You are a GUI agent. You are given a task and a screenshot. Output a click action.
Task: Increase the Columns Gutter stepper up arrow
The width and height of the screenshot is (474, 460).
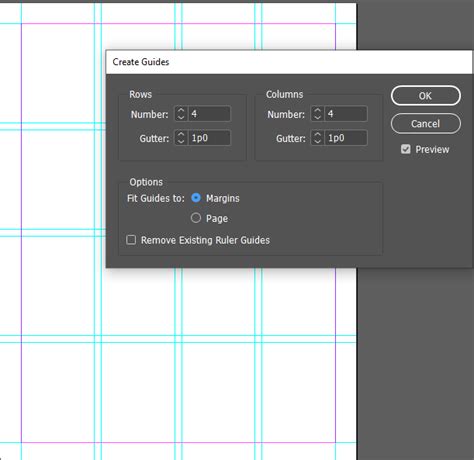[317, 135]
